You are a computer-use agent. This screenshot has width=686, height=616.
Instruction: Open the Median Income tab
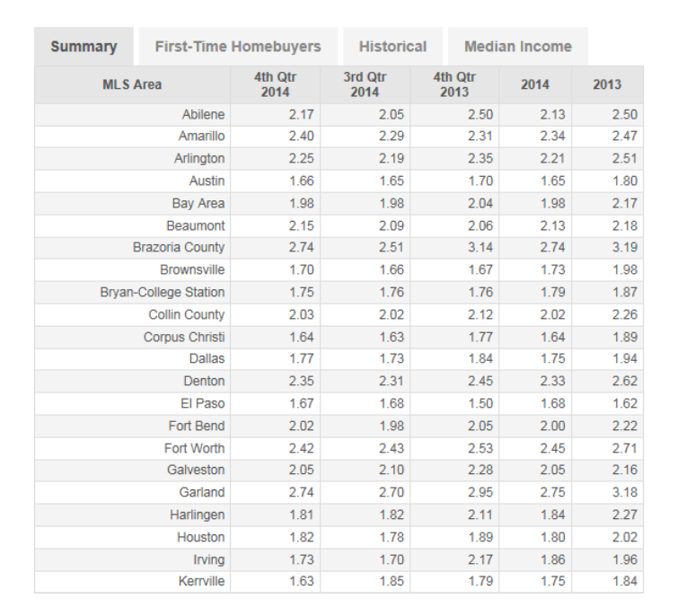coord(518,47)
